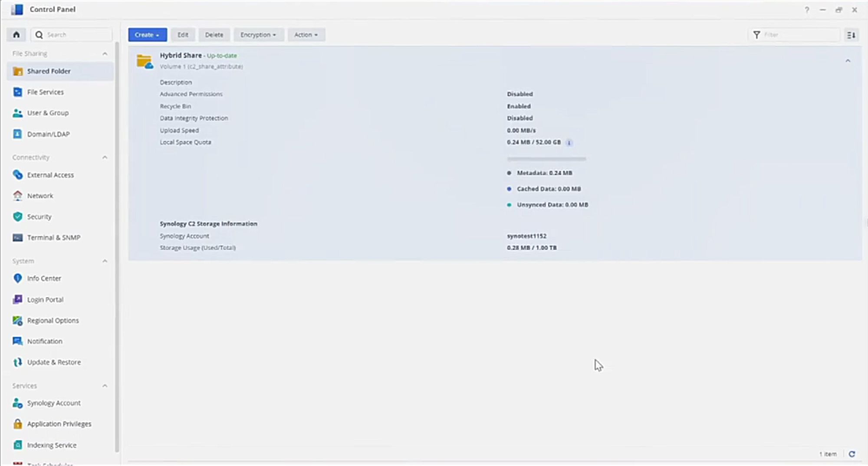Click the help question mark icon
Viewport: 868px width, 466px height.
tap(807, 10)
